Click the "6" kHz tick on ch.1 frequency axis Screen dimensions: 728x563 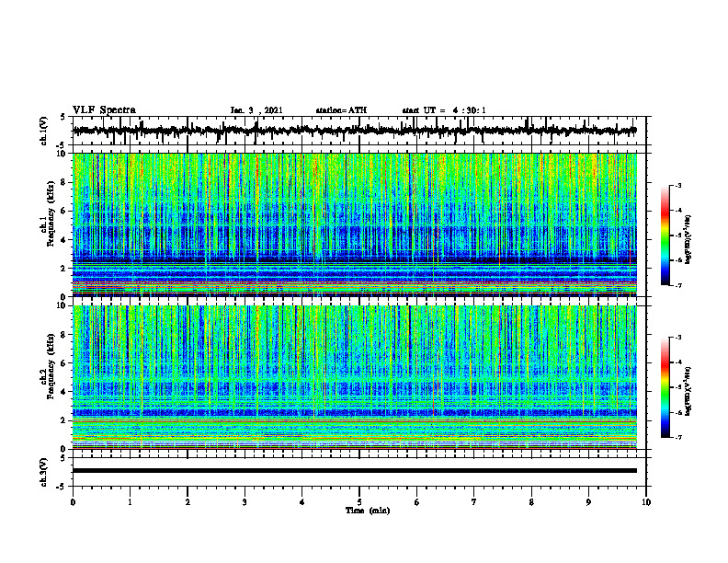[x=63, y=212]
